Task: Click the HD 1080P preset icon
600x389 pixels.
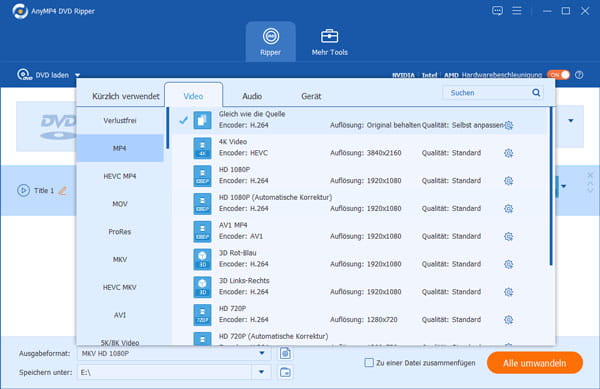Action: click(202, 176)
